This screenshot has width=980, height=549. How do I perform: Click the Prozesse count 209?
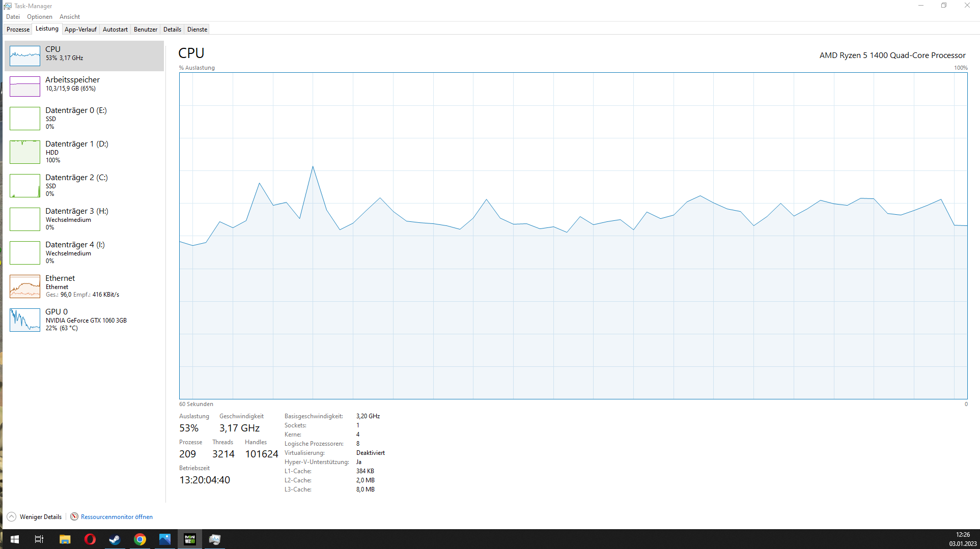pyautogui.click(x=187, y=454)
